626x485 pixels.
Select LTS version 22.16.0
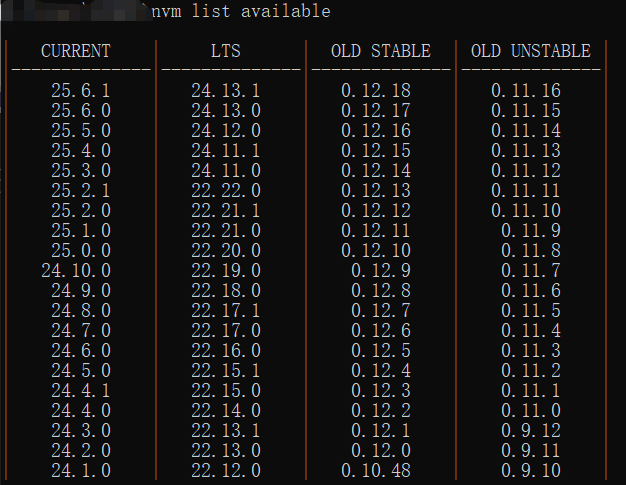pyautogui.click(x=226, y=350)
